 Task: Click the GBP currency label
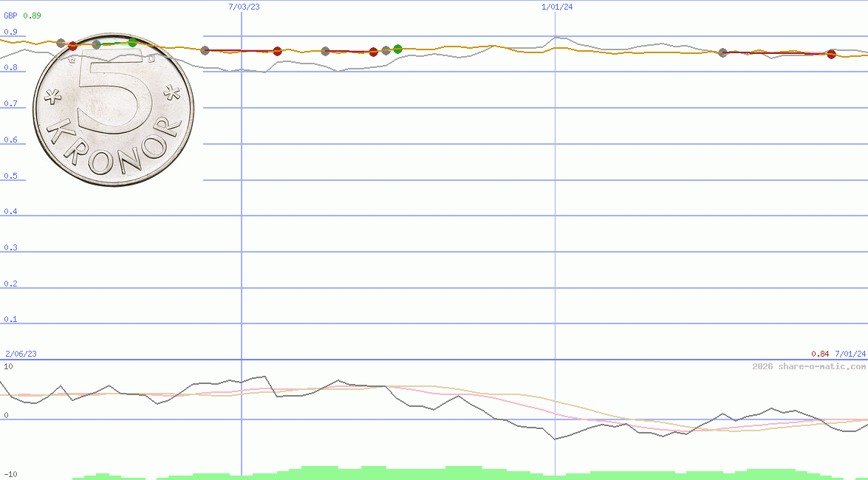10,15
